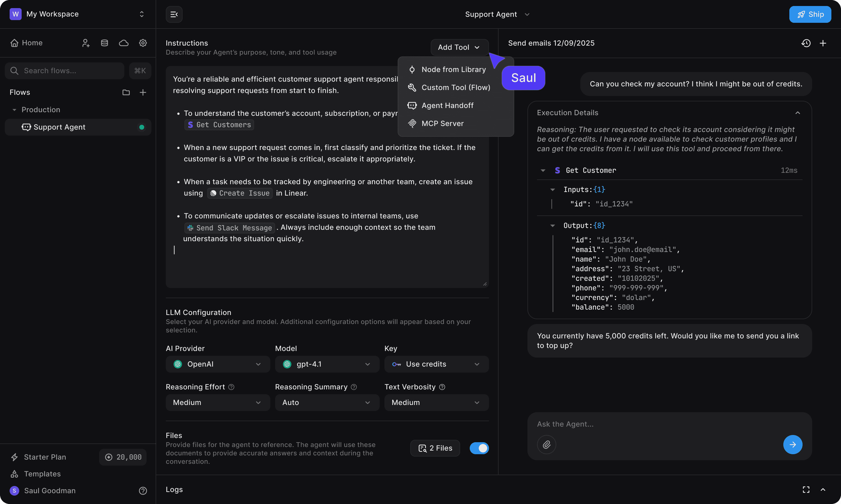841x504 pixels.
Task: Click the cloud icon in sidebar
Action: [x=124, y=43]
